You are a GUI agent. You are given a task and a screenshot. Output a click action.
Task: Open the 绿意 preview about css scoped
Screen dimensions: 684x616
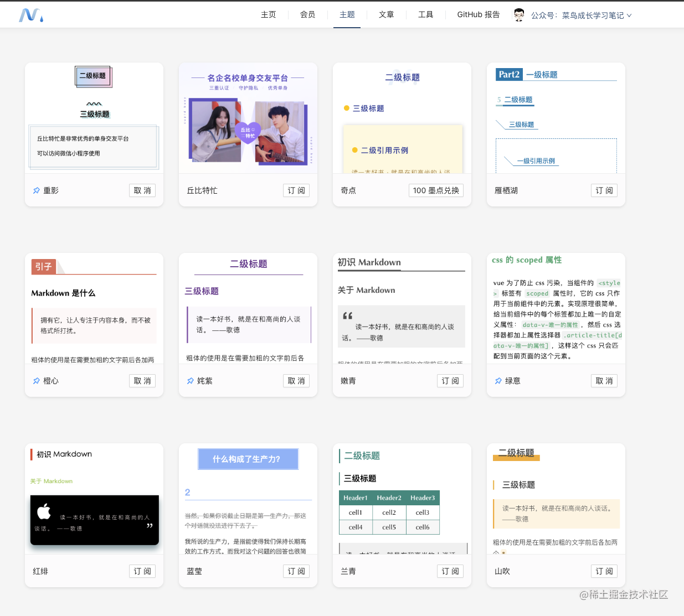556,308
